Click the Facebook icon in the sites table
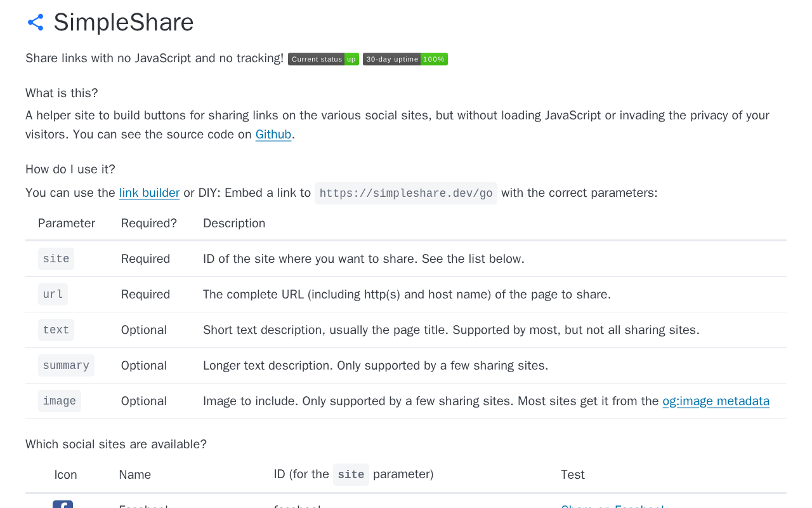Image resolution: width=812 pixels, height=508 pixels. click(63, 505)
